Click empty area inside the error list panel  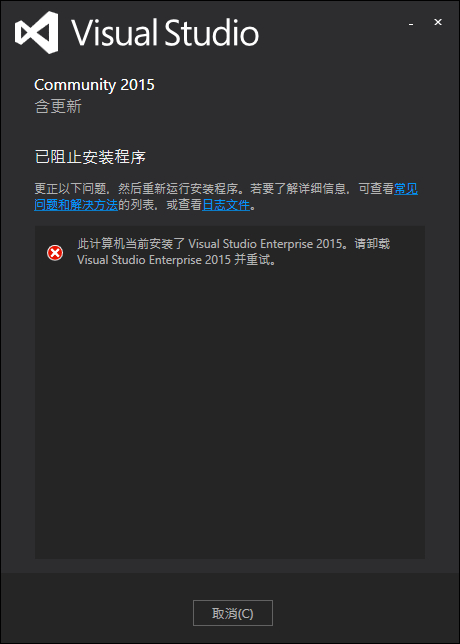230,411
